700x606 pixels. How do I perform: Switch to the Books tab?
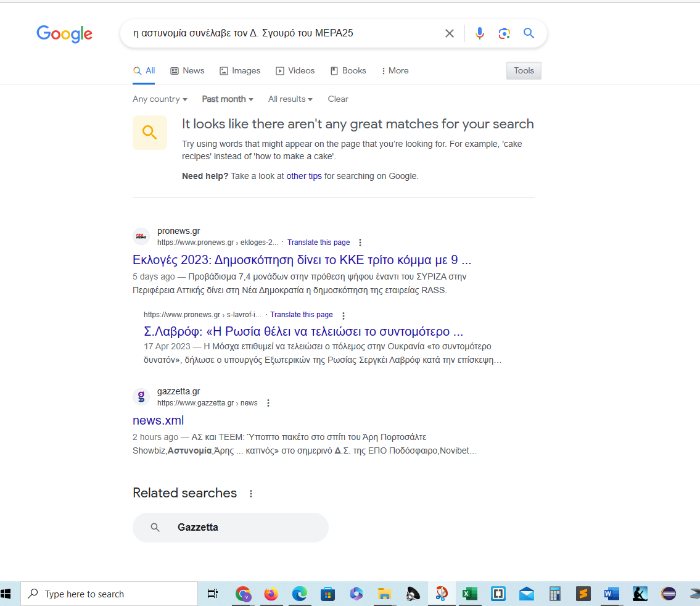point(348,70)
